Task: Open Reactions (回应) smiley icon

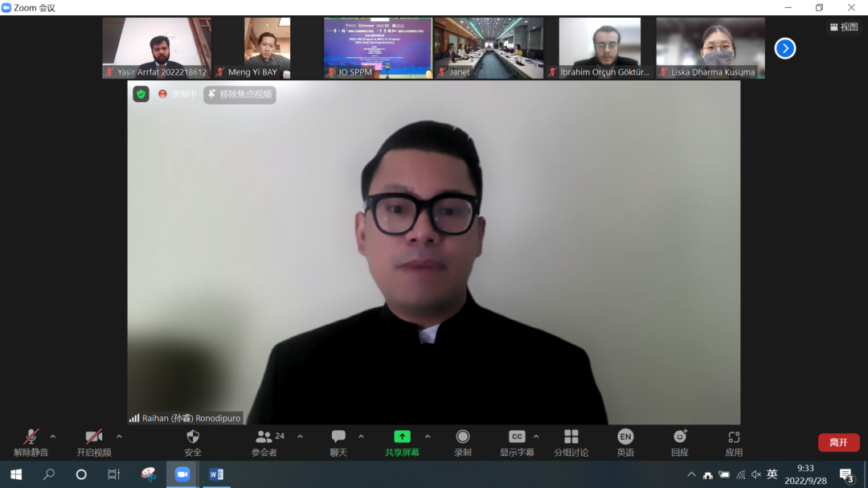Action: 680,437
